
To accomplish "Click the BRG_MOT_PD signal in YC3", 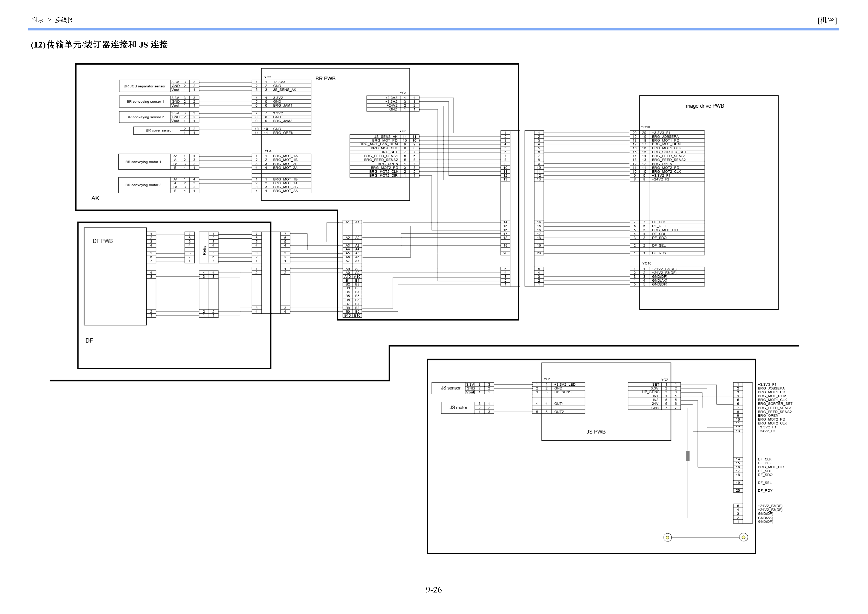I will point(385,140).
